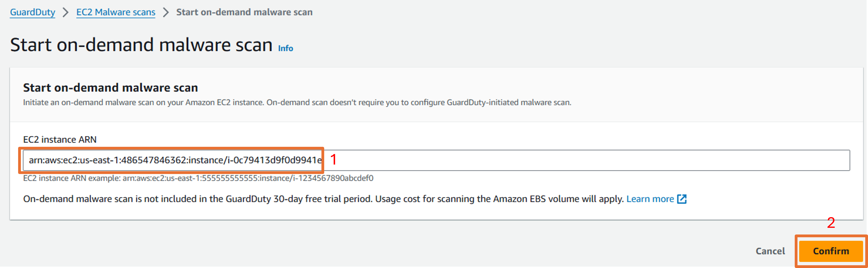Go to EC2 Malware scans breadcrumb
Image resolution: width=868 pixels, height=268 pixels.
(x=116, y=12)
